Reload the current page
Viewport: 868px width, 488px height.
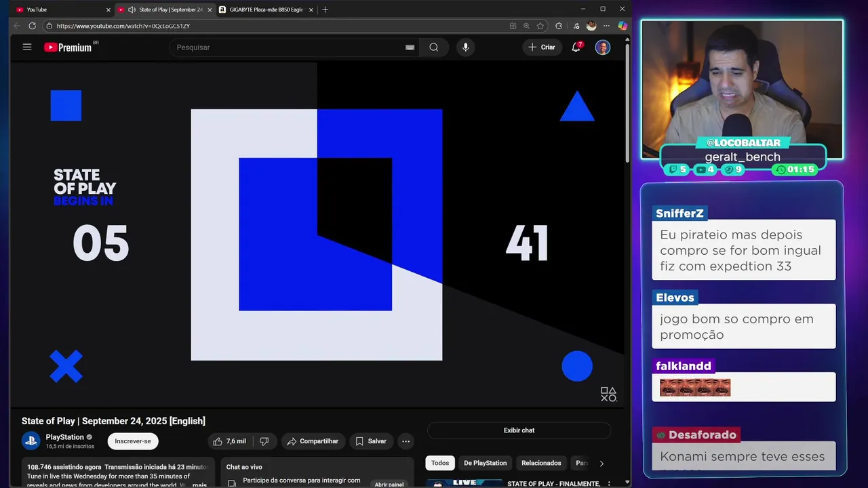click(32, 26)
